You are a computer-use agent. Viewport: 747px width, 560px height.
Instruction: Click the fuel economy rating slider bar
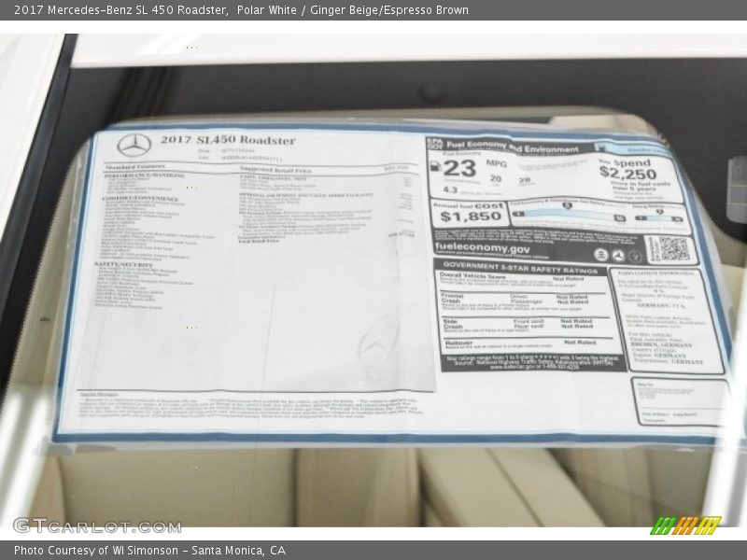point(569,217)
